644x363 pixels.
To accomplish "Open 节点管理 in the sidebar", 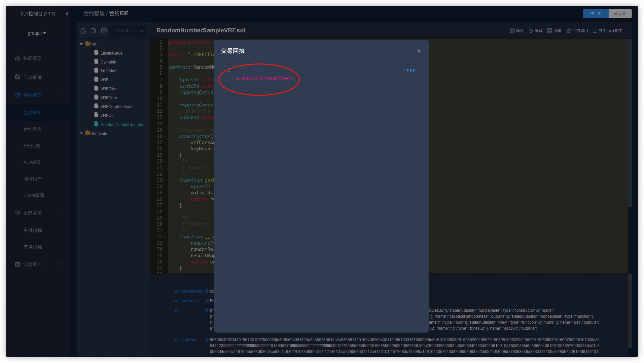I will 32,77.
